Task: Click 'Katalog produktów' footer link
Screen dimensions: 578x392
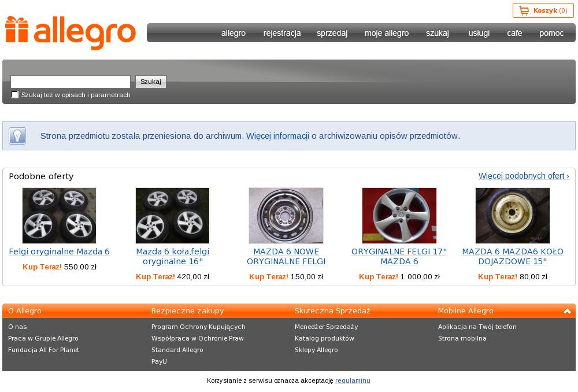Action: click(x=324, y=338)
